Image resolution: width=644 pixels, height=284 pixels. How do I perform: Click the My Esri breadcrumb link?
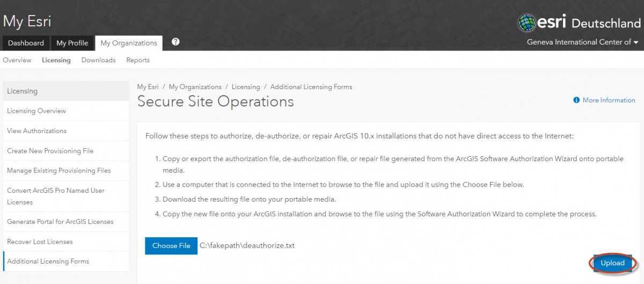click(148, 86)
